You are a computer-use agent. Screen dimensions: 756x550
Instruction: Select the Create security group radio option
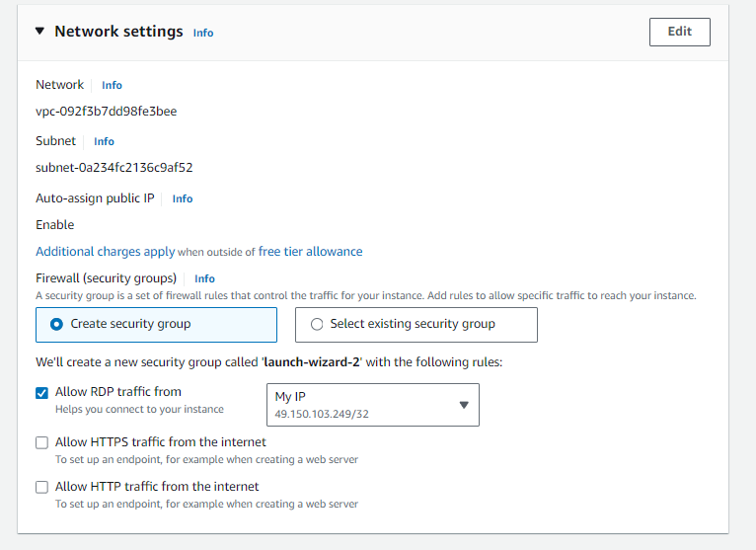pyautogui.click(x=156, y=325)
